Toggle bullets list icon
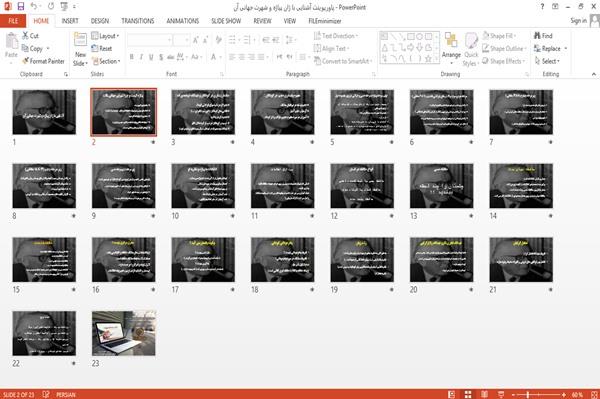The height and width of the screenshot is (399, 600). click(x=233, y=40)
